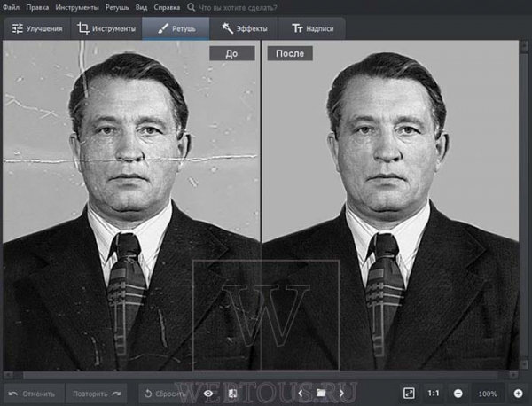The height and width of the screenshot is (406, 532).
Task: Open the Правка menu
Action: [x=37, y=7]
